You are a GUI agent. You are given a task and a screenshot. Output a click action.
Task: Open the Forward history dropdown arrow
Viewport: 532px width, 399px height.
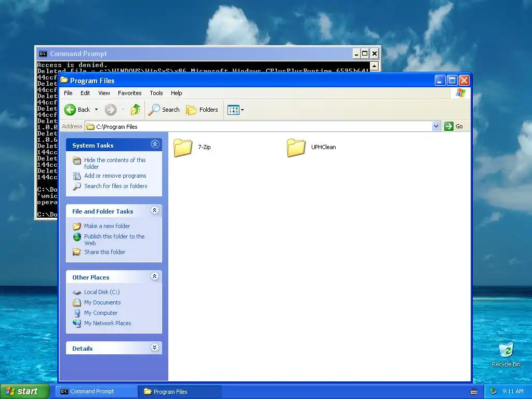pyautogui.click(x=123, y=110)
